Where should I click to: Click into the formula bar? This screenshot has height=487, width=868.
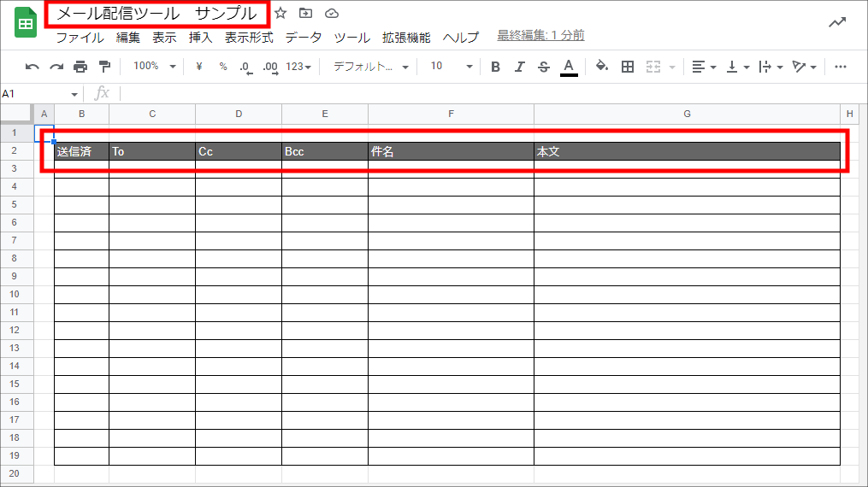tap(493, 94)
